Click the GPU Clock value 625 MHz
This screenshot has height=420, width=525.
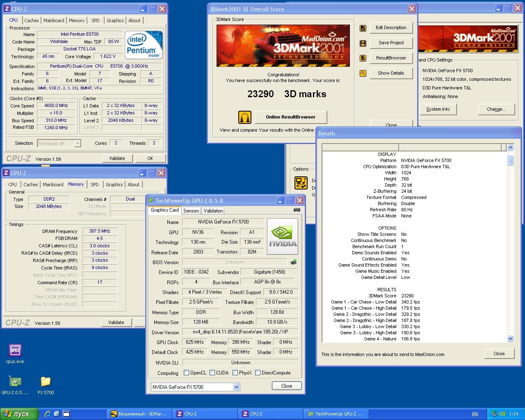click(195, 342)
